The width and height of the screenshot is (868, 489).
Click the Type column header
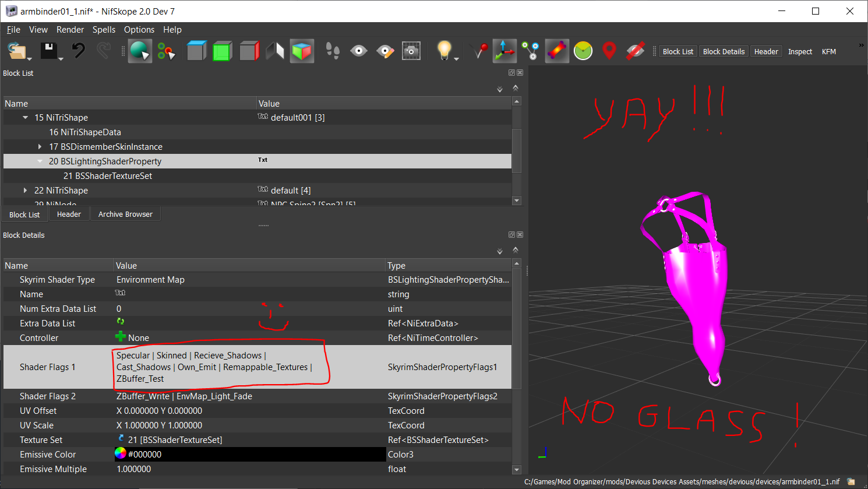[x=449, y=266]
